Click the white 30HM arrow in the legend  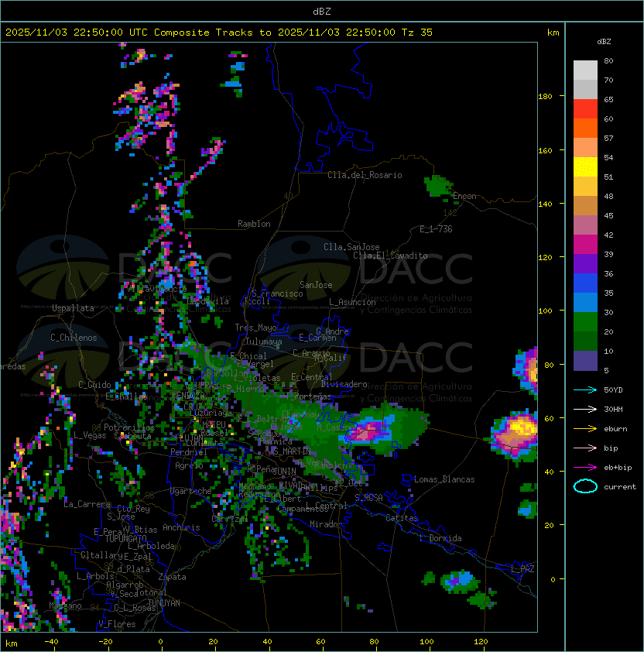tap(585, 409)
